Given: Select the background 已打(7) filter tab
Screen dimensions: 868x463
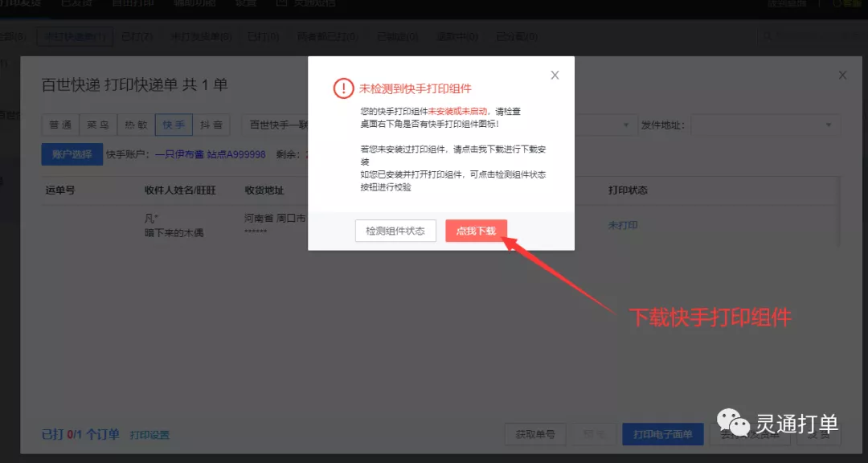Looking at the screenshot, I should 137,36.
